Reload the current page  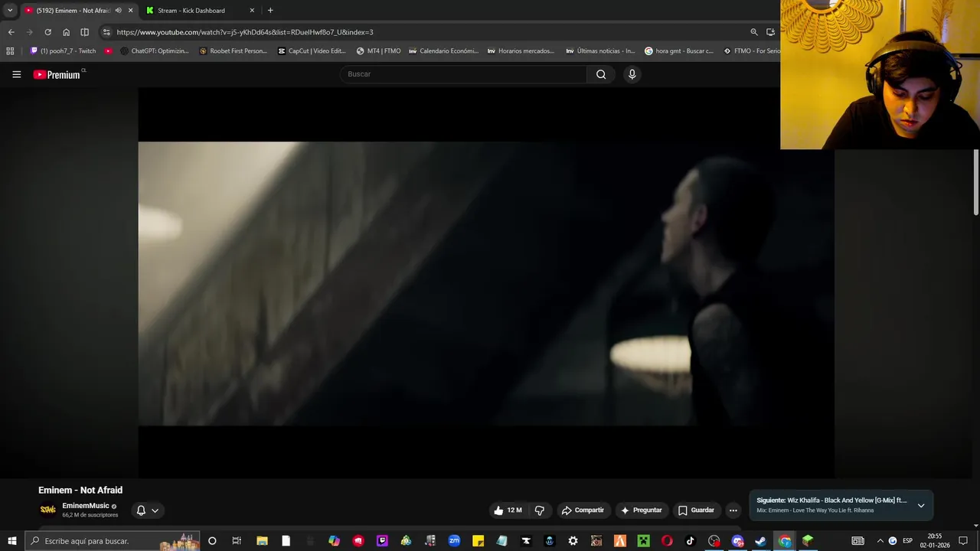47,32
